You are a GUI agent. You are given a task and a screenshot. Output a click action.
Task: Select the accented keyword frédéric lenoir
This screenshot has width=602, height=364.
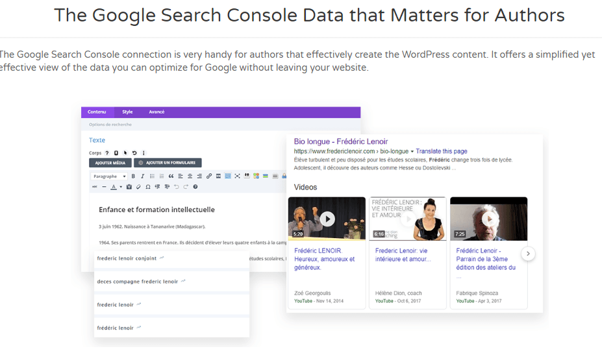pyautogui.click(x=115, y=328)
